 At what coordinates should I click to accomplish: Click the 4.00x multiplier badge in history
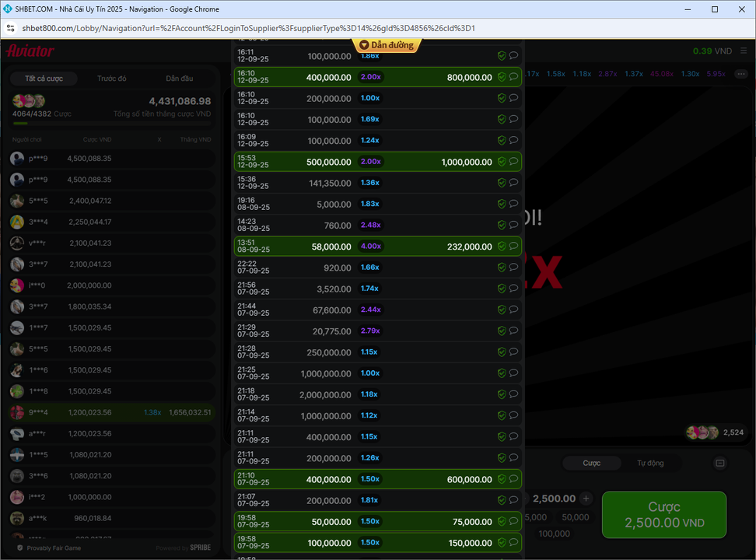point(370,247)
